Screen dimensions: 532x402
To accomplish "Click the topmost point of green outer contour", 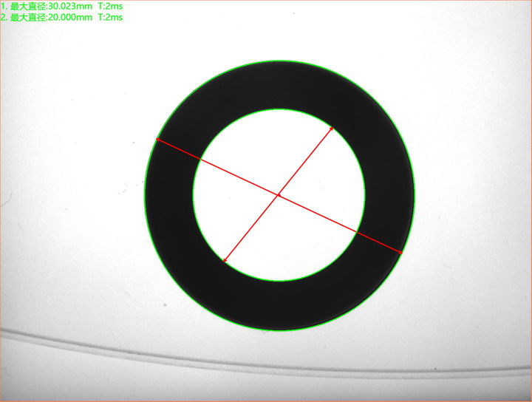I will (279, 61).
